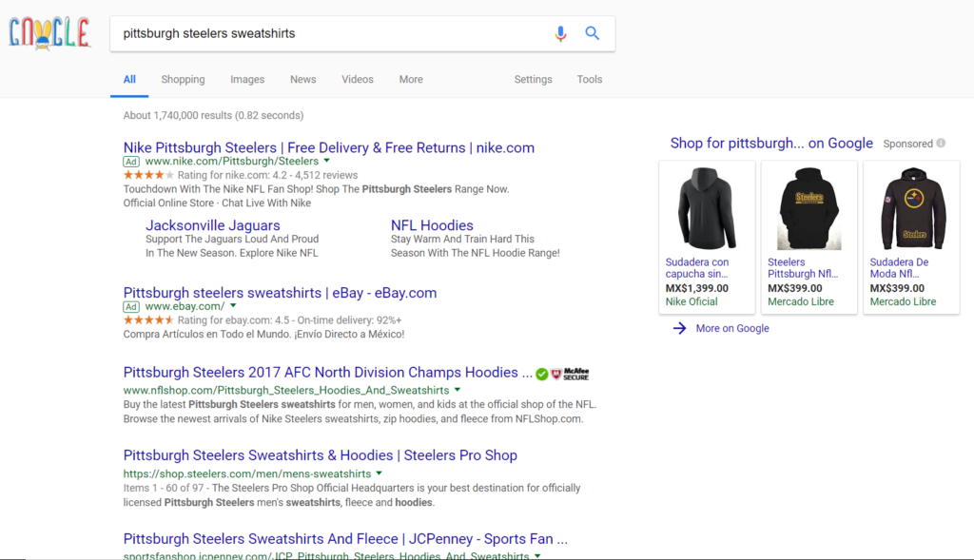Select the All results tab
Viewport: 974px width, 560px height.
[129, 80]
